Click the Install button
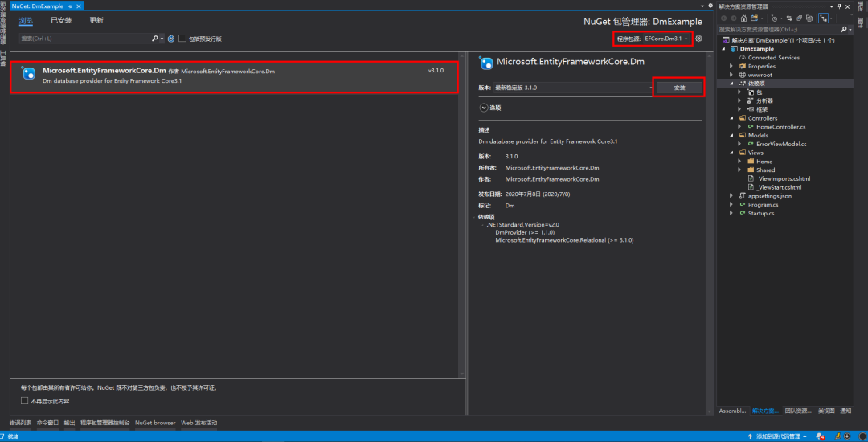Image resolution: width=868 pixels, height=442 pixels. coord(679,88)
